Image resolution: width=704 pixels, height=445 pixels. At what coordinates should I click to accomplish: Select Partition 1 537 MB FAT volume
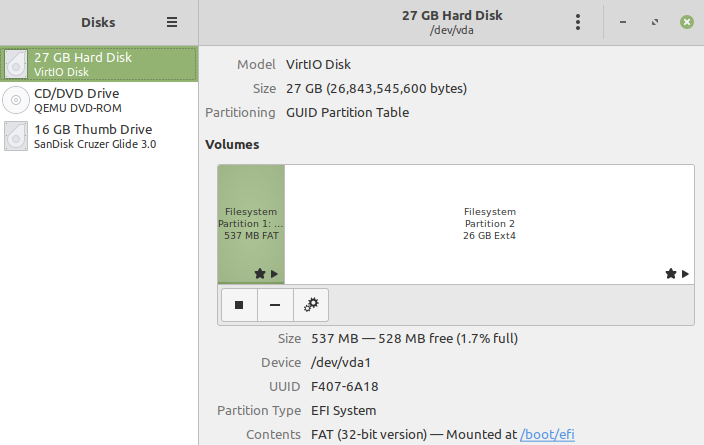[251, 224]
